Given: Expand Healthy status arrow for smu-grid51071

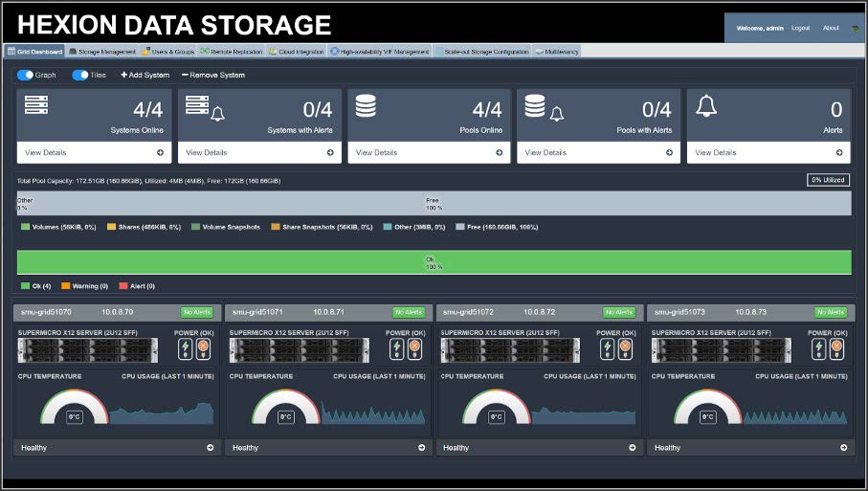Looking at the screenshot, I should point(420,447).
